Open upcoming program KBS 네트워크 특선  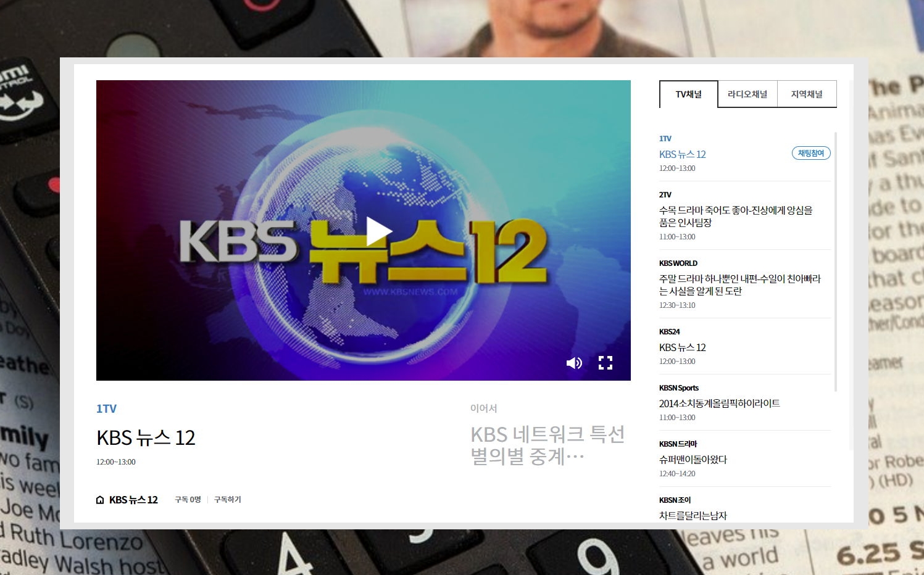547,445
